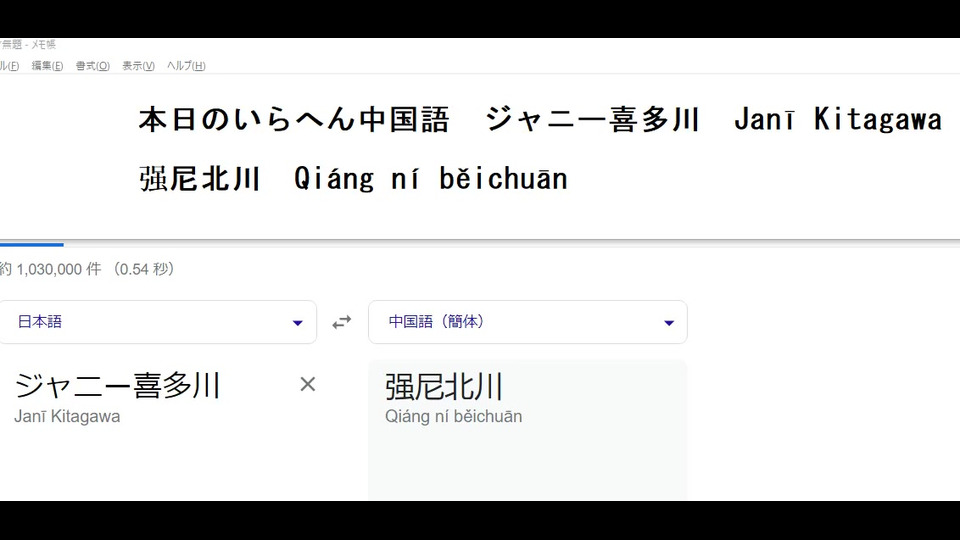Open the 書式(O) menu in Notepad

point(92,66)
